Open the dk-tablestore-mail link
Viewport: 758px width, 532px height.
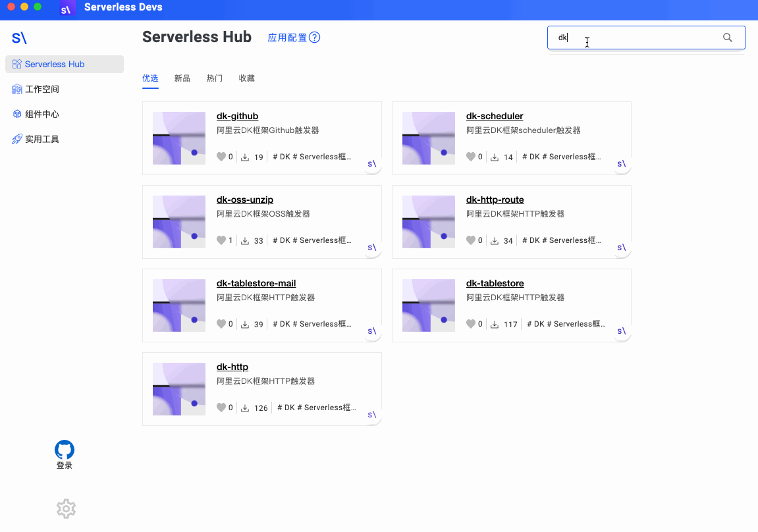click(x=256, y=283)
